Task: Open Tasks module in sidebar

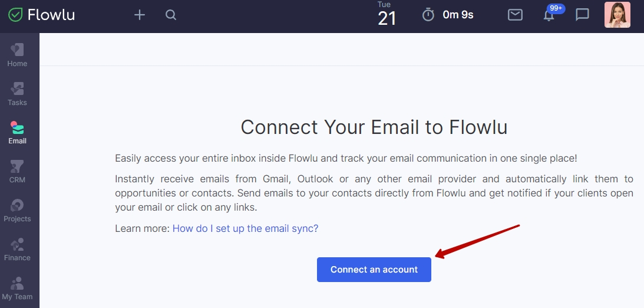Action: click(17, 94)
